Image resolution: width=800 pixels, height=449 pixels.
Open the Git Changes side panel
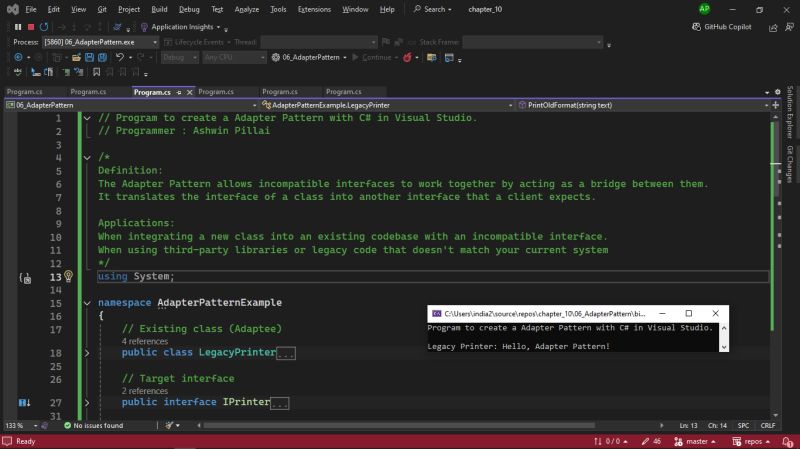pyautogui.click(x=790, y=164)
